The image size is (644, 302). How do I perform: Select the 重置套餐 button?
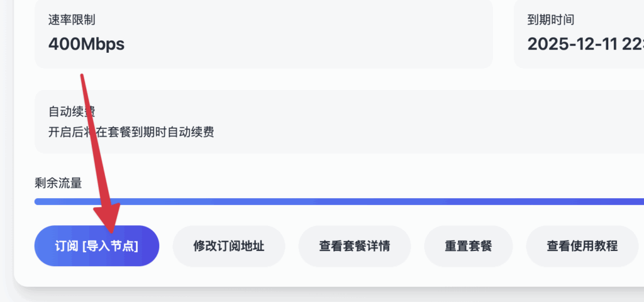[468, 246]
